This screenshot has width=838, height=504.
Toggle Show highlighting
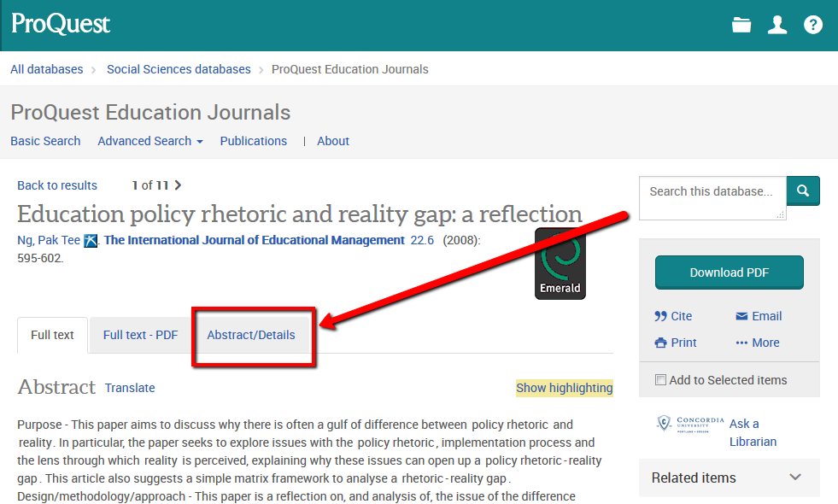click(x=564, y=388)
